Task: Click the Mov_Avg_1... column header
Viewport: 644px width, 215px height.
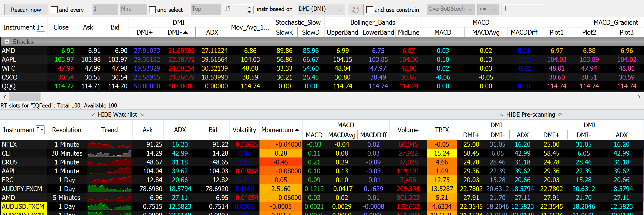Action: pyautogui.click(x=250, y=27)
